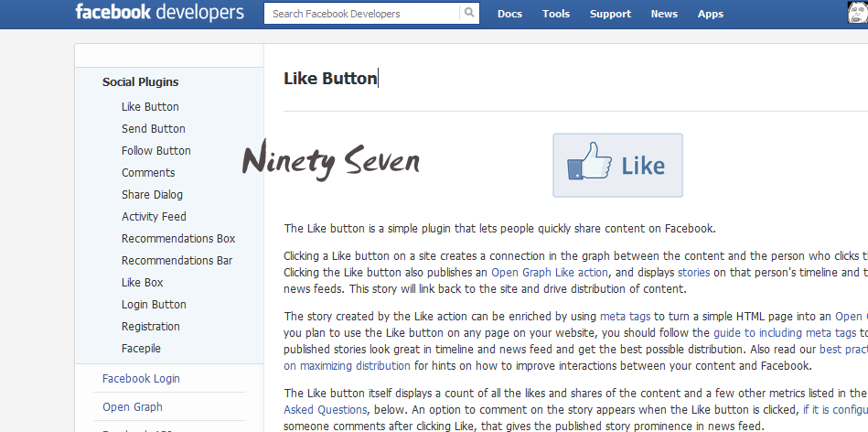Go to Facebook Login section
The image size is (868, 432).
(x=141, y=379)
